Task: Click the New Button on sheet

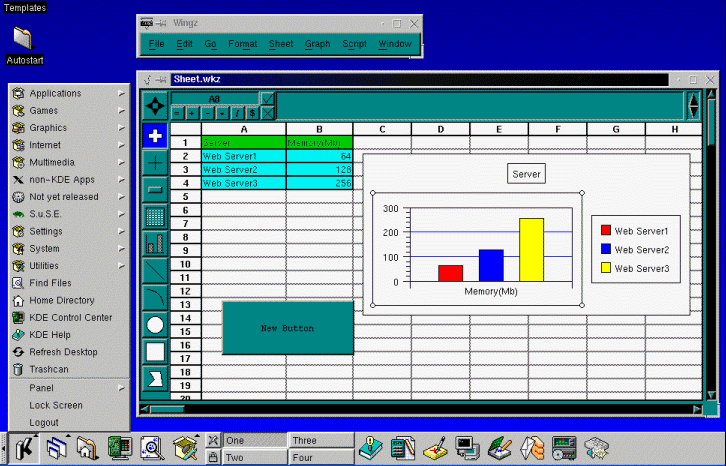Action: point(288,328)
